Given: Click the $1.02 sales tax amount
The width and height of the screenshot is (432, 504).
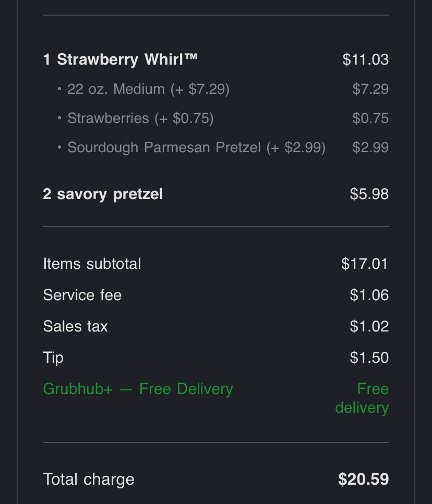Looking at the screenshot, I should pyautogui.click(x=369, y=326).
